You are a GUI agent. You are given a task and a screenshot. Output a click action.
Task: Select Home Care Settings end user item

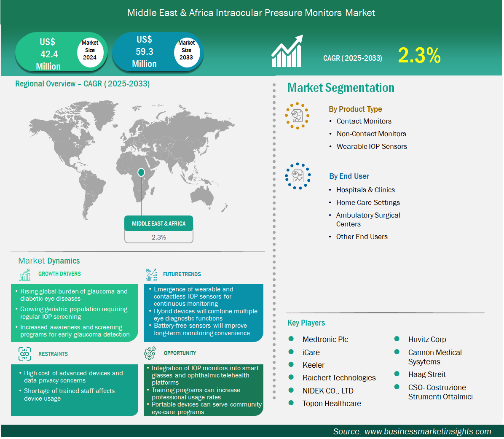(x=367, y=202)
